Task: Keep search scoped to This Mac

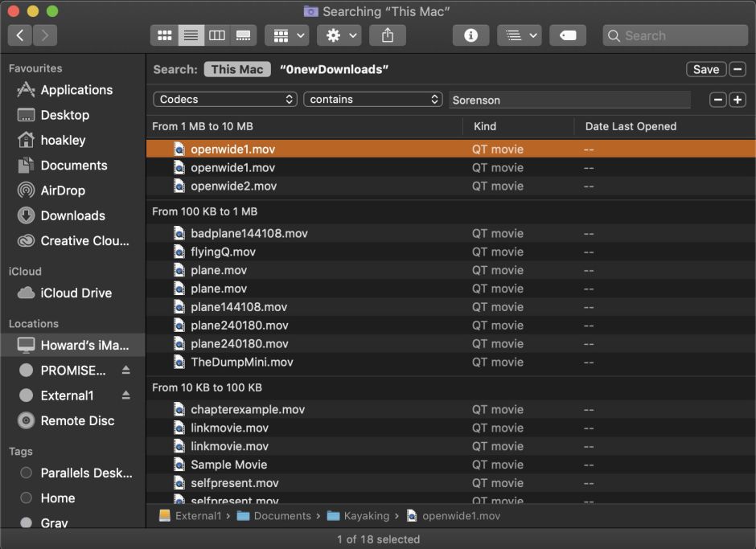Action: pyautogui.click(x=236, y=69)
